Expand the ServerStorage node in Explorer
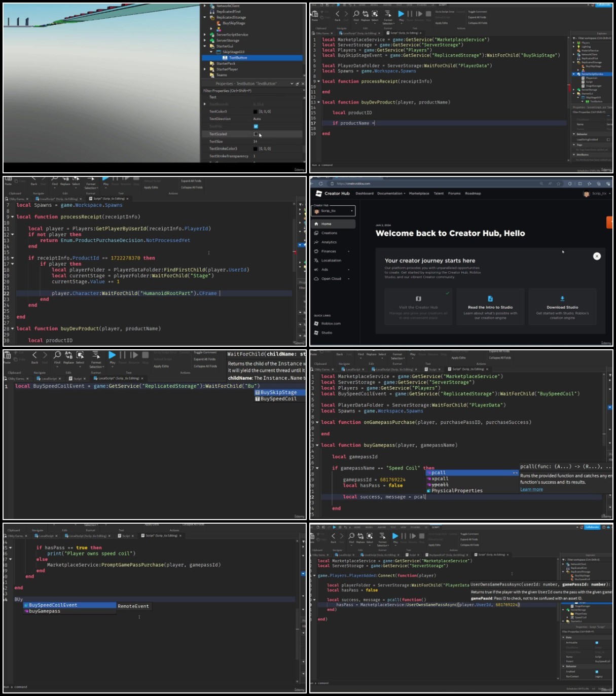This screenshot has height=696, width=616. tap(205, 41)
